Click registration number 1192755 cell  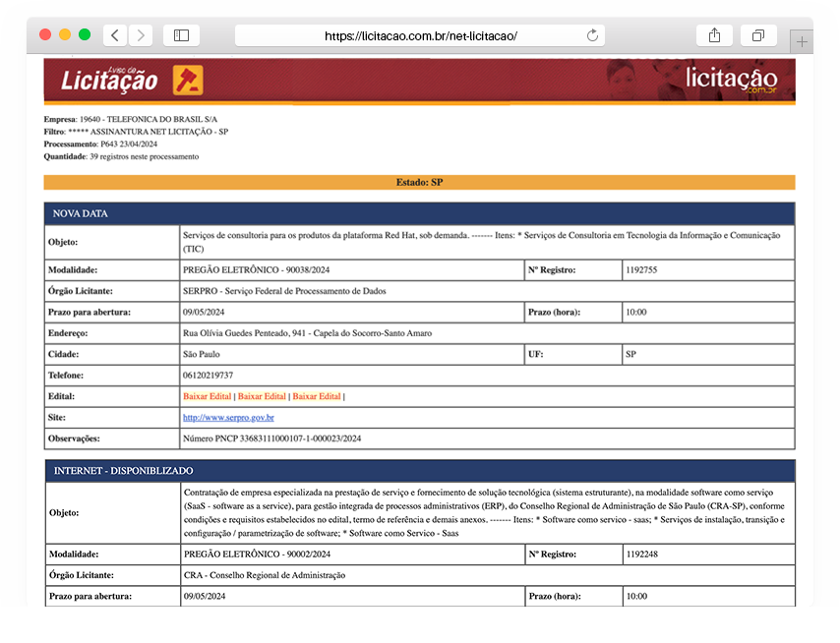coord(641,269)
